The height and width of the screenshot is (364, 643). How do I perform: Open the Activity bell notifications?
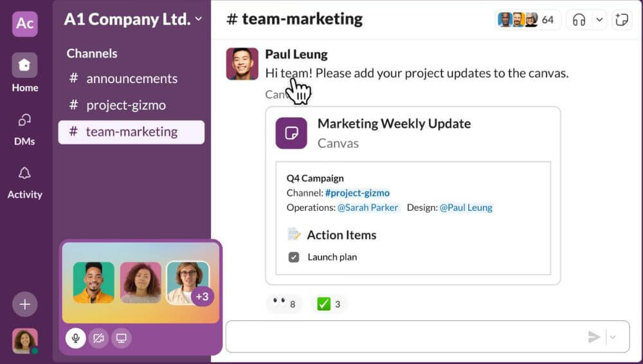(x=24, y=183)
